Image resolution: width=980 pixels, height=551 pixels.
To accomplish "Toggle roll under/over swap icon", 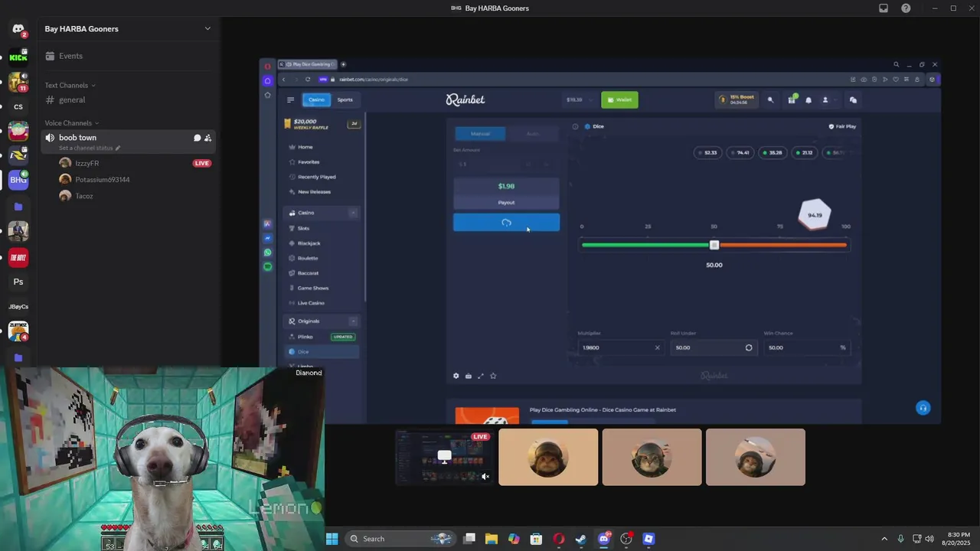I will (749, 347).
